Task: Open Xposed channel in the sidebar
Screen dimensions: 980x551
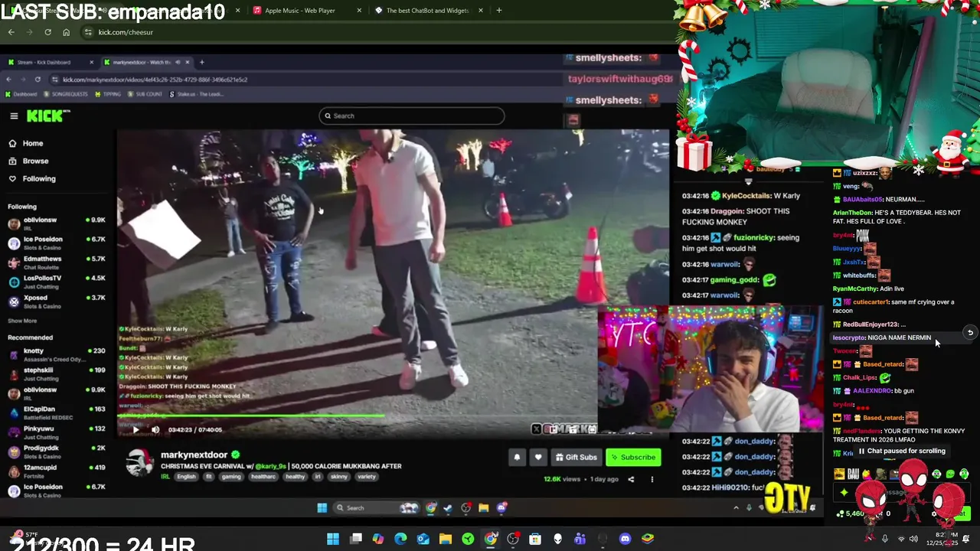Action: [57, 302]
